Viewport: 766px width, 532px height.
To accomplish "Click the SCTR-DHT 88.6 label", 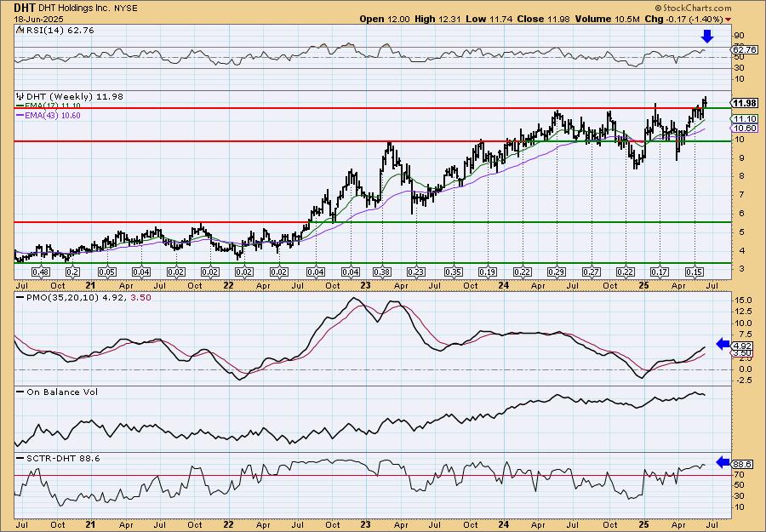I will point(63,458).
